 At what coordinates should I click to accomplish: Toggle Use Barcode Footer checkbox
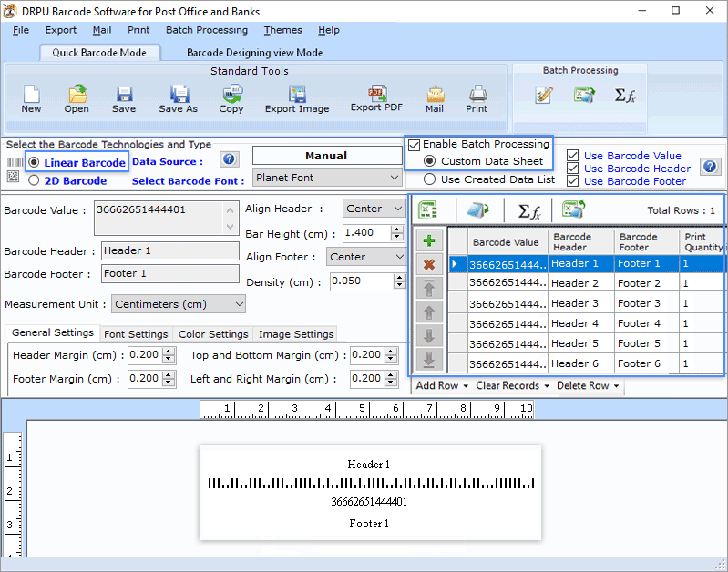pos(573,181)
